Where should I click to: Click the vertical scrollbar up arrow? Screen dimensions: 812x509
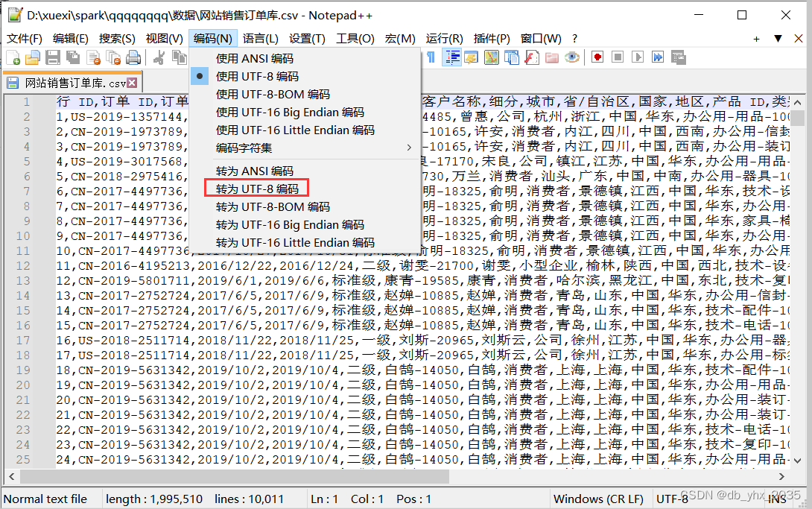798,102
